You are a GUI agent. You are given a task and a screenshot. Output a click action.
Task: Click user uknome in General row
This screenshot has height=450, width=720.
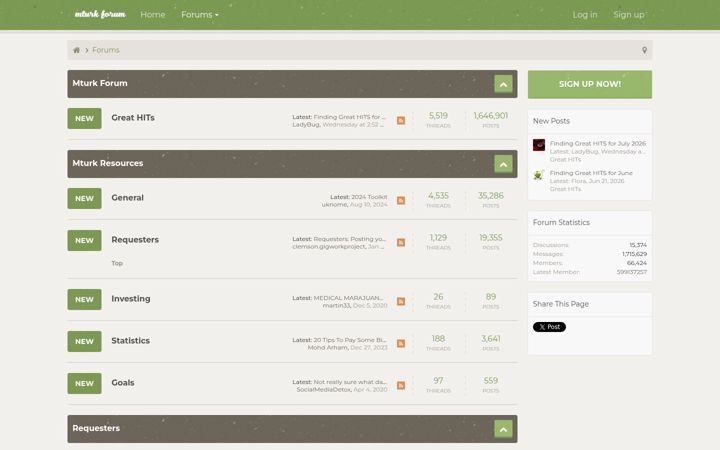[334, 205]
